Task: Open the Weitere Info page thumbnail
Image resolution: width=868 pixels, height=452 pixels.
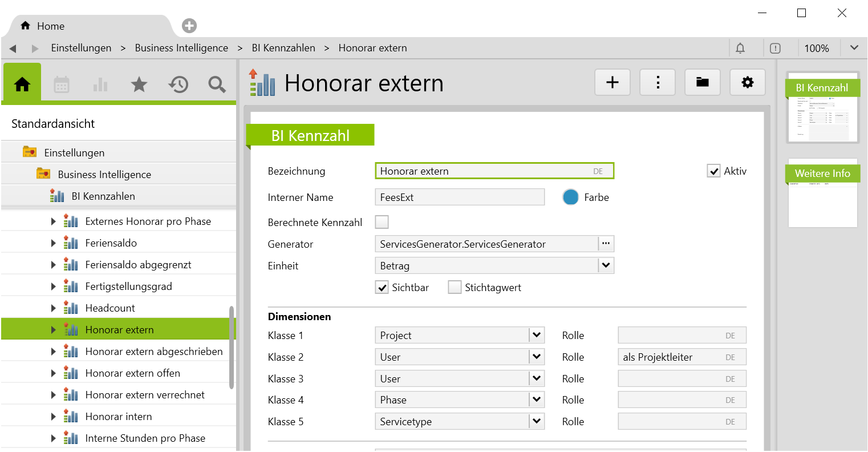Action: (822, 193)
